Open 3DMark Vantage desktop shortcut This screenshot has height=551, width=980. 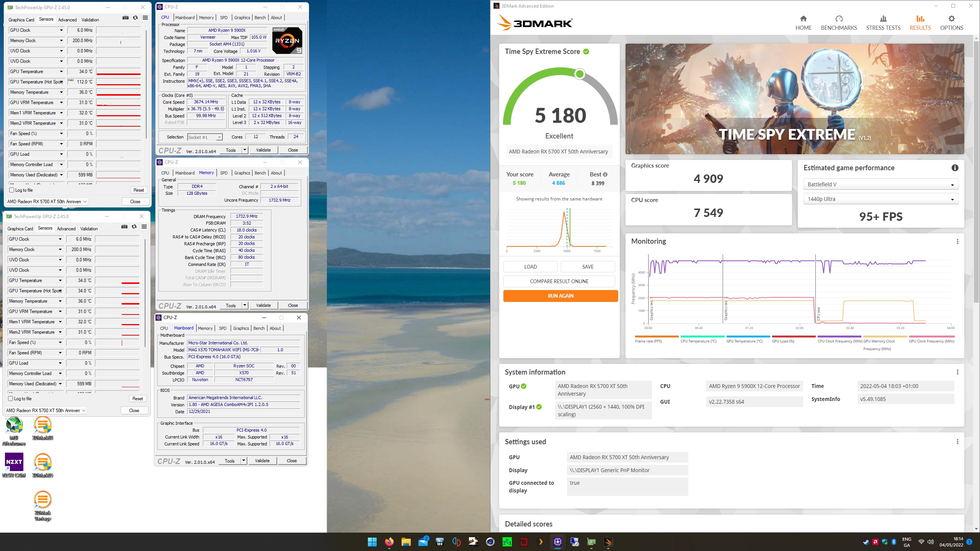click(42, 506)
